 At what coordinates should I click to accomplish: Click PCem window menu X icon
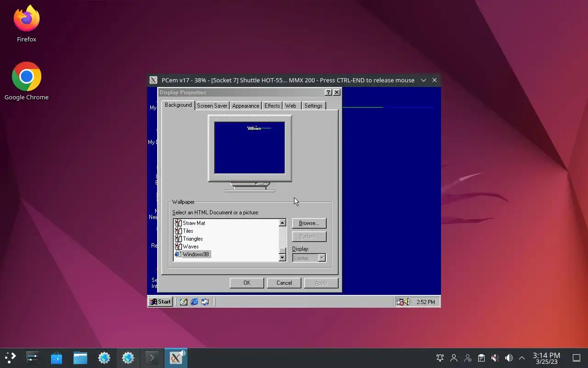153,80
